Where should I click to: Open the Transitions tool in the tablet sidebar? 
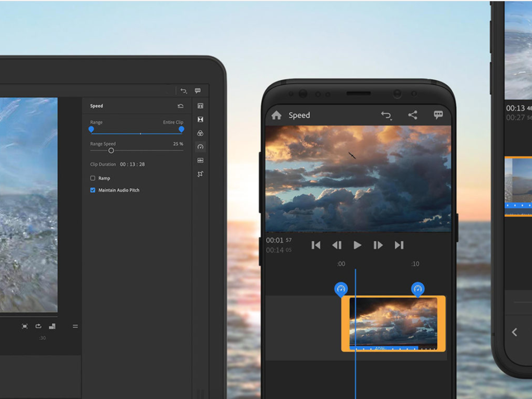200,120
